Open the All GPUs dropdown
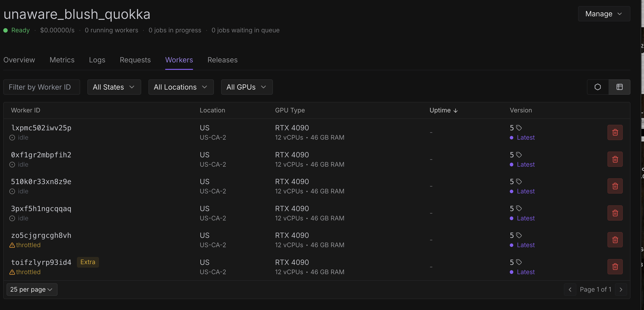 click(247, 87)
